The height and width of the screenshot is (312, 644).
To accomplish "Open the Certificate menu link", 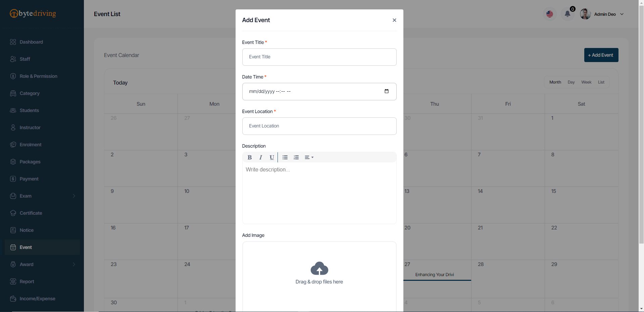I will coord(42,213).
